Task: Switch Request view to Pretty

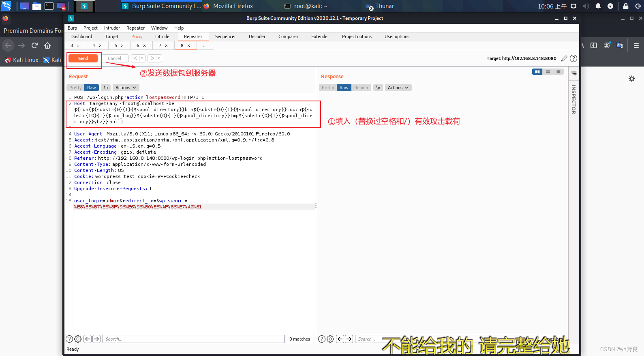Action: 75,88
